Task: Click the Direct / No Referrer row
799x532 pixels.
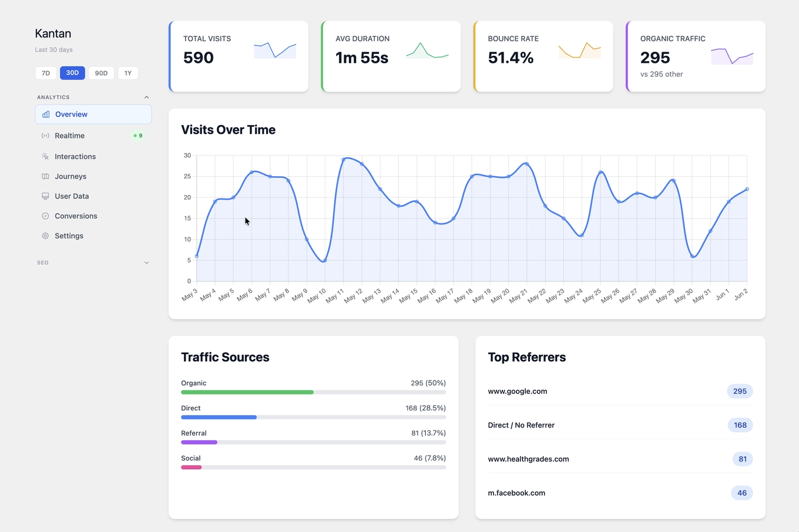Action: [x=620, y=425]
